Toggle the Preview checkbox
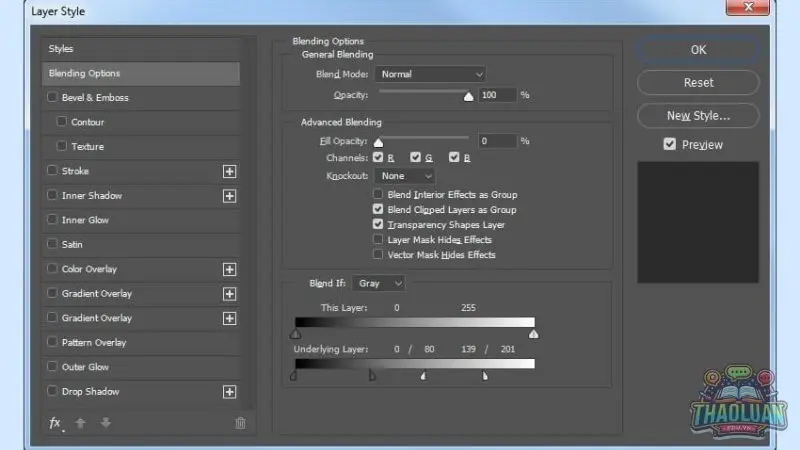Image resolution: width=800 pixels, height=450 pixels. [670, 144]
